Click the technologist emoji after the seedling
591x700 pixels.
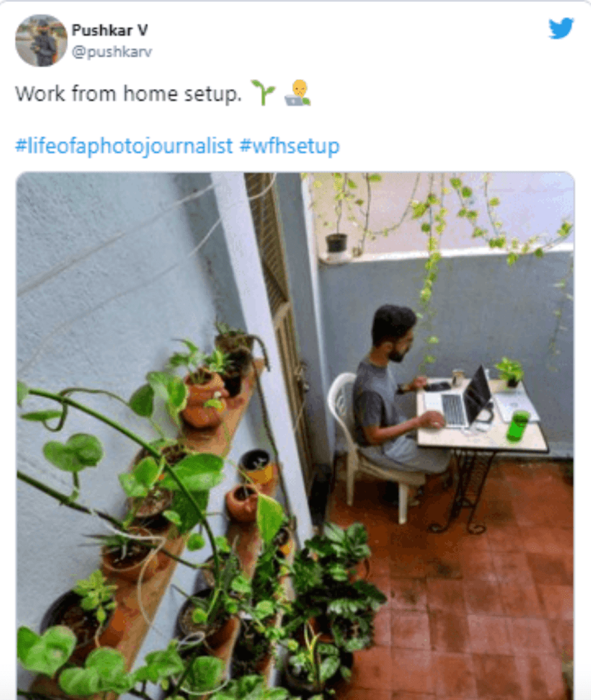coord(298,92)
